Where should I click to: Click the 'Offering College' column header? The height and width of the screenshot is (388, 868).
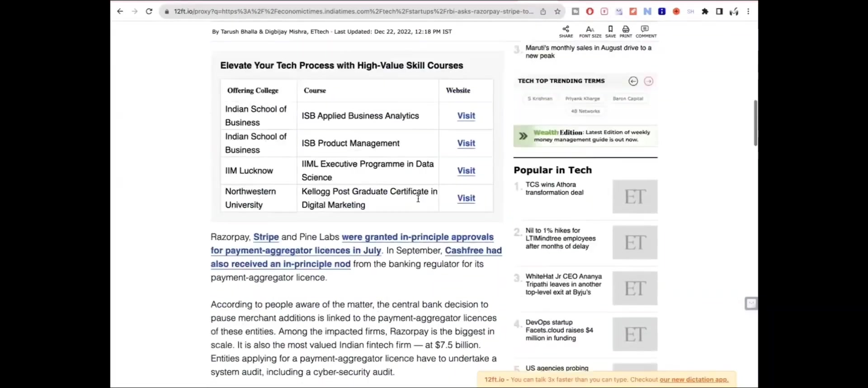tap(253, 90)
